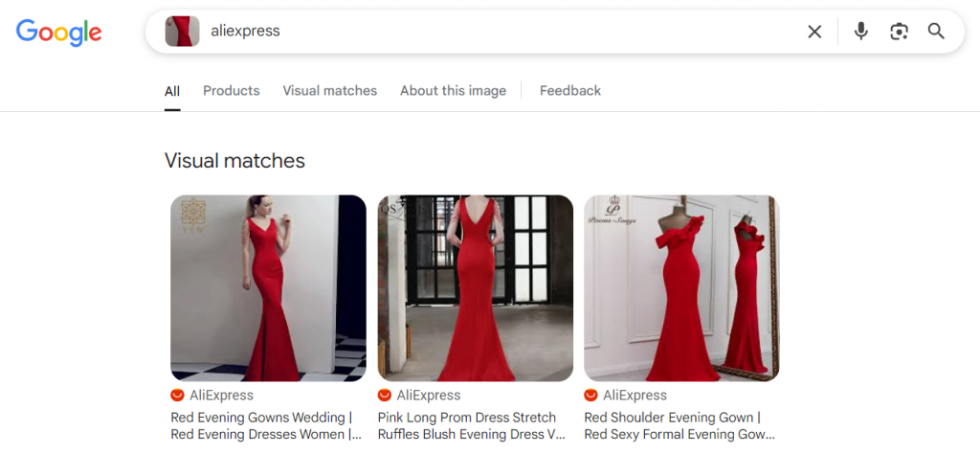Open the Google logo homepage link

point(58,33)
